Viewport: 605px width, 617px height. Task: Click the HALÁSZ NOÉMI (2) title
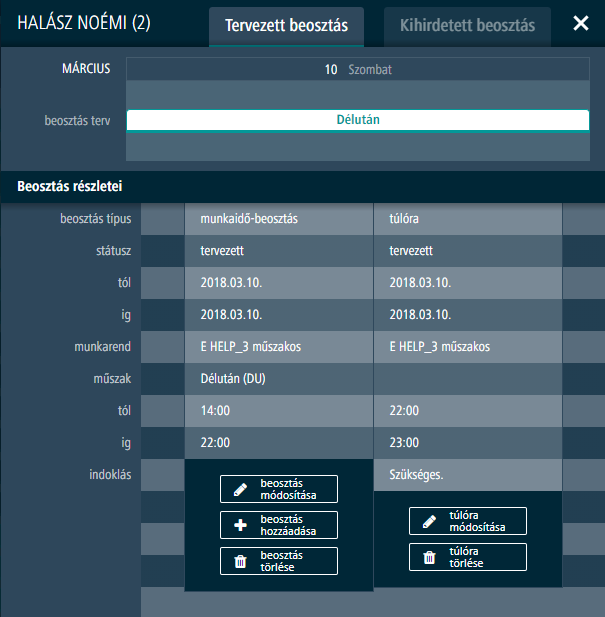[x=85, y=23]
